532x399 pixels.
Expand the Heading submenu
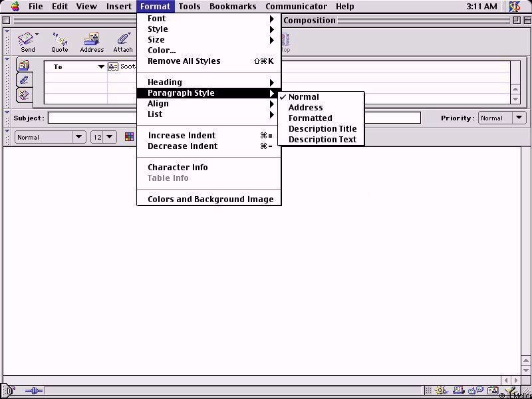(209, 82)
